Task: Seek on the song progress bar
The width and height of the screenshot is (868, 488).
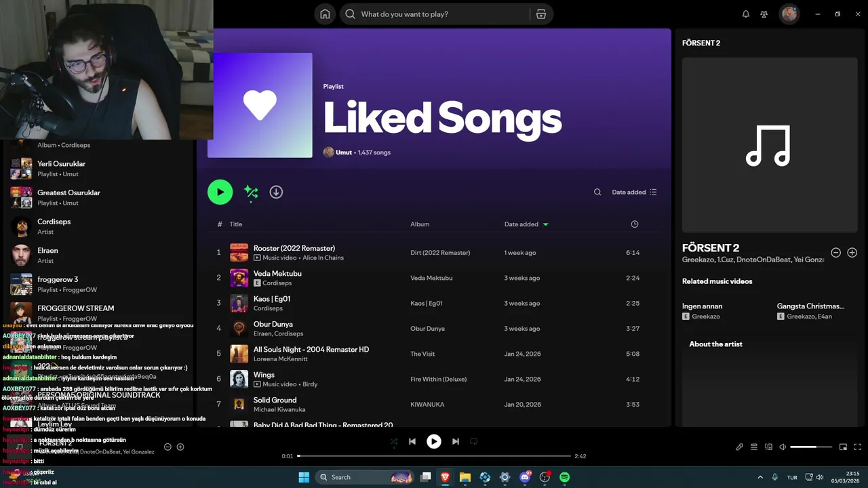Action: pos(434,456)
